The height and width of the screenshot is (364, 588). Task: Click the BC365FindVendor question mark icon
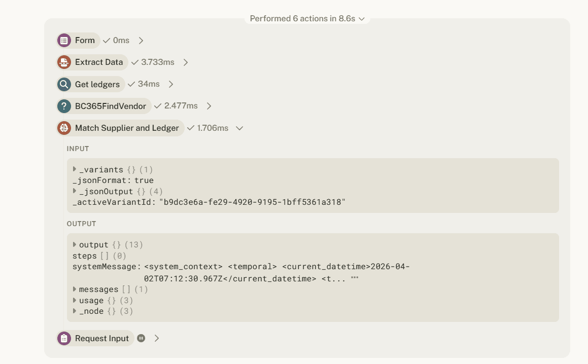pyautogui.click(x=64, y=106)
